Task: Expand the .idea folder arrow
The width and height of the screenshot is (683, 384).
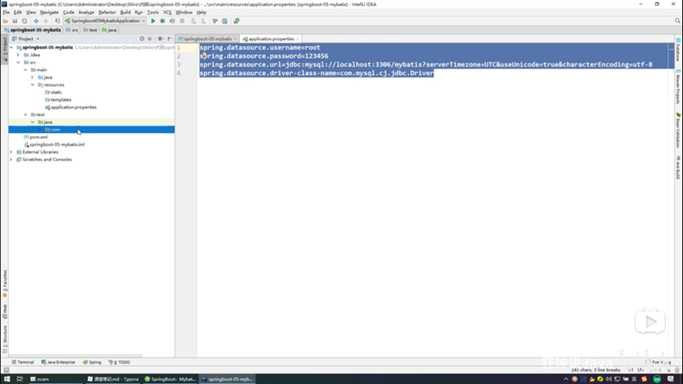Action: click(x=19, y=55)
